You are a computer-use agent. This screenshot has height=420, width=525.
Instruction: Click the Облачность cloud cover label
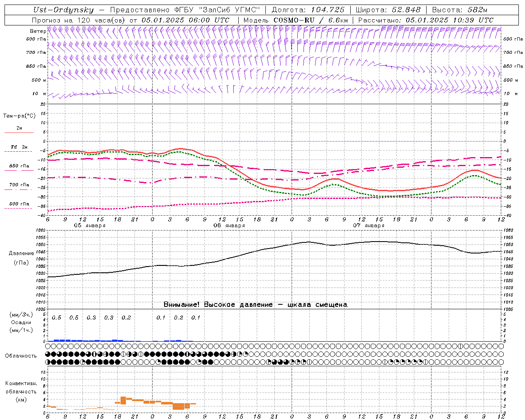click(21, 356)
